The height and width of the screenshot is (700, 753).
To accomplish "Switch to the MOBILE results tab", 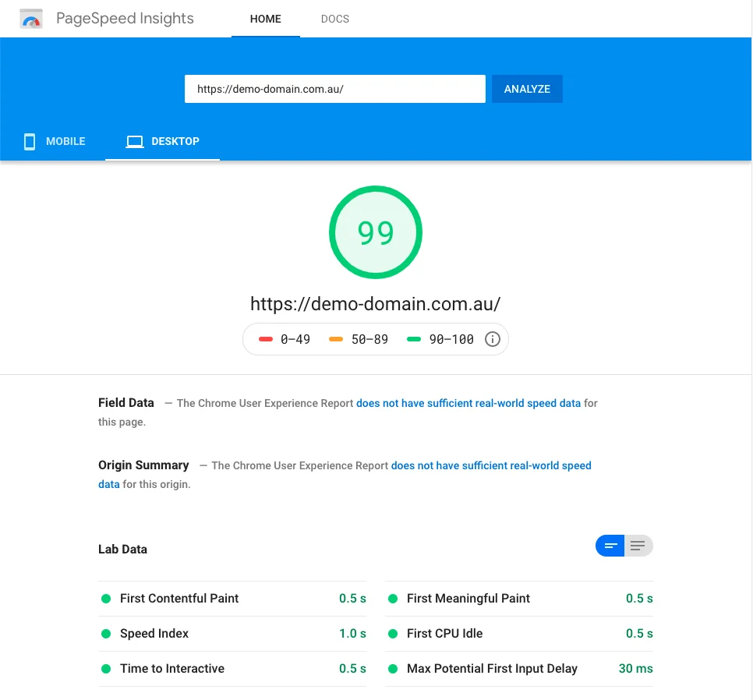I will 55,142.
